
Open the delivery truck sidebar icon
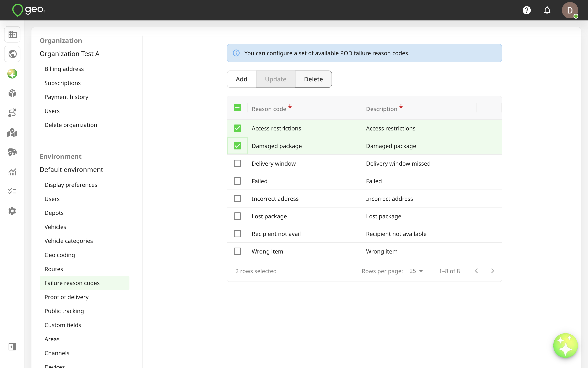(x=12, y=152)
